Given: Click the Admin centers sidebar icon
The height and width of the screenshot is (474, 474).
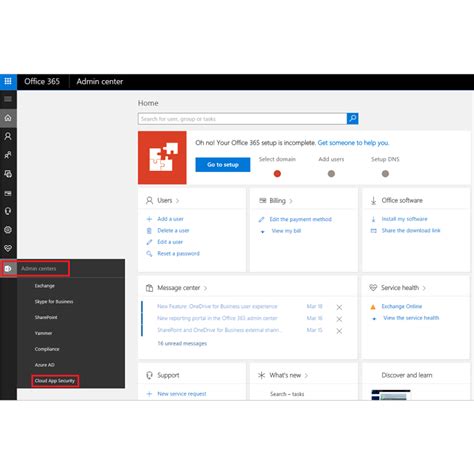Looking at the screenshot, I should (x=8, y=268).
